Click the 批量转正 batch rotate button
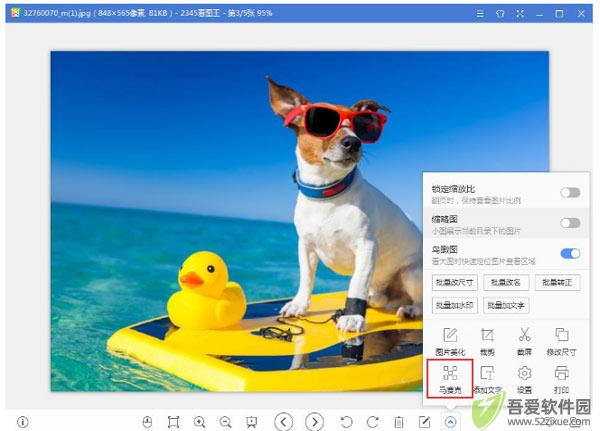The image size is (600, 431). pos(557,282)
